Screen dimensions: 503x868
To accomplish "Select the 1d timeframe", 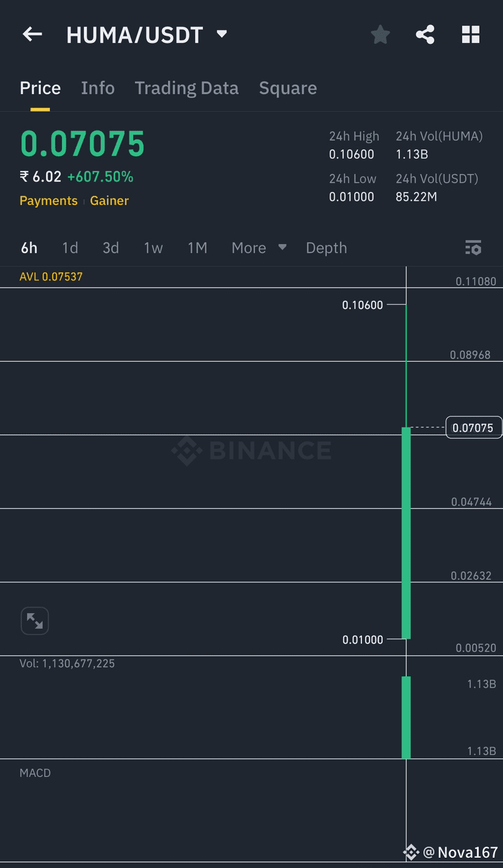I will [70, 248].
